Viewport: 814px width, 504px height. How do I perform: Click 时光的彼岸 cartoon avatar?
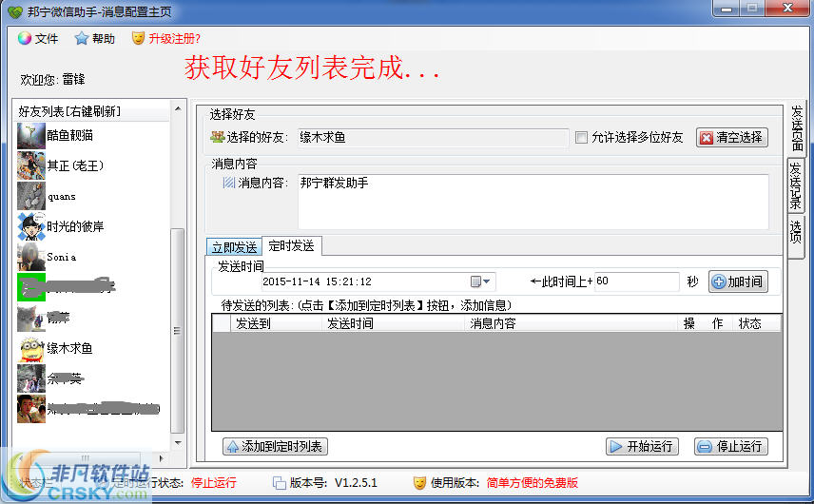(31, 227)
